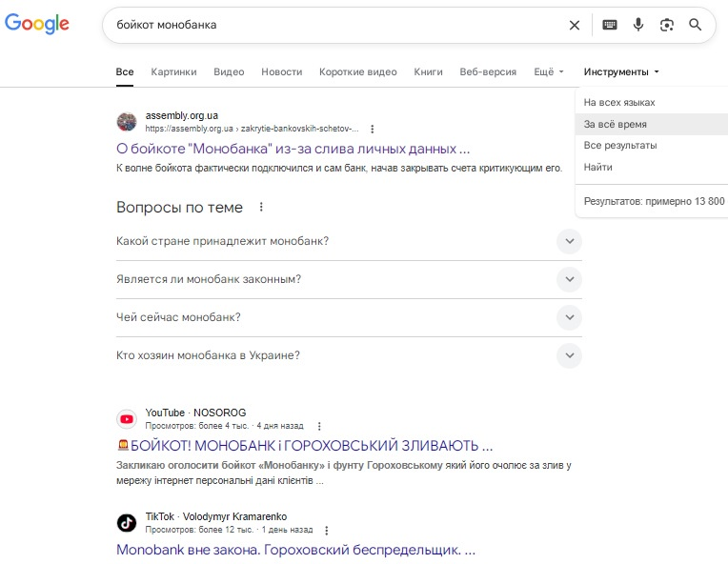Click into the search input field
The width and height of the screenshot is (728, 564).
click(x=334, y=25)
